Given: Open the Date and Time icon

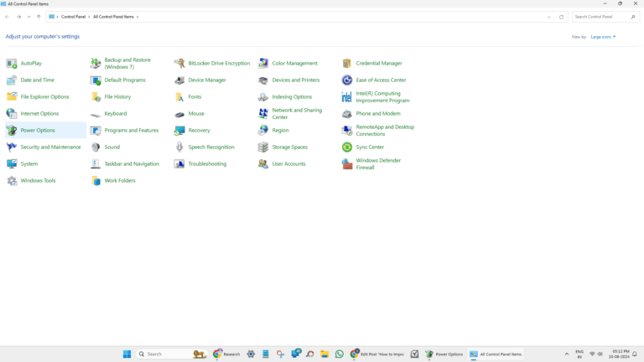Looking at the screenshot, I should pyautogui.click(x=12, y=80).
